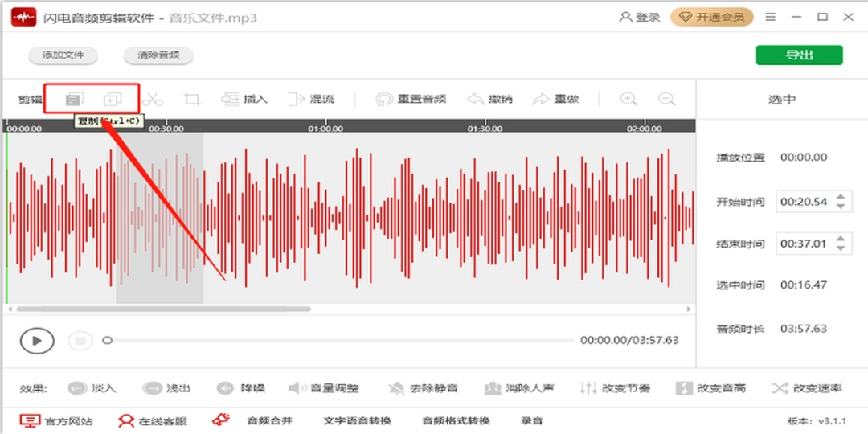Screen dimensions: 868x434
Task: Open the hamburger menu in title bar
Action: [x=771, y=18]
